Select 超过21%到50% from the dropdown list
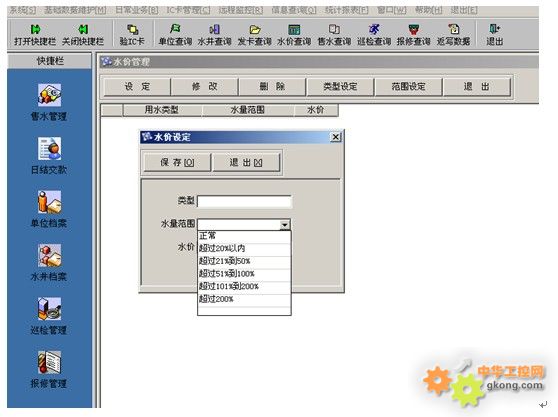This screenshot has width=558, height=417. (x=244, y=261)
